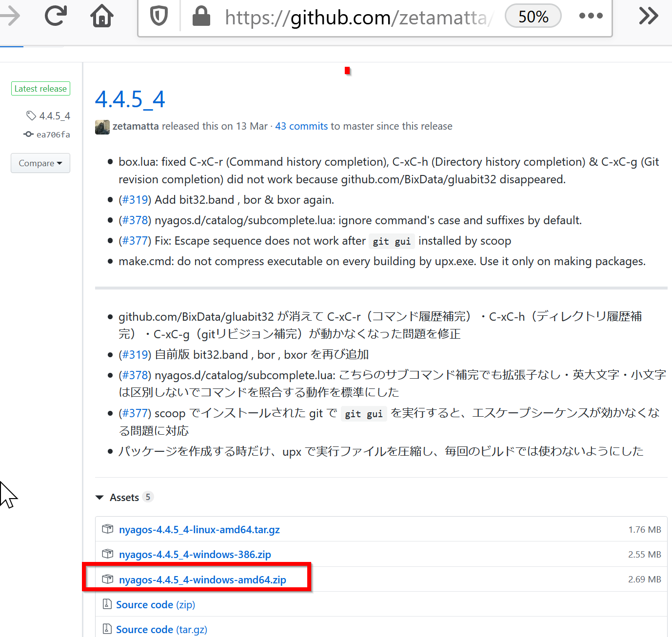Open issue #319 in the English notes

[135, 200]
